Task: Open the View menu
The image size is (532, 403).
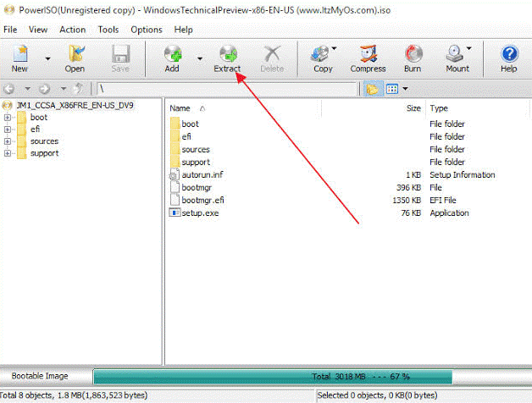Action: (38, 30)
